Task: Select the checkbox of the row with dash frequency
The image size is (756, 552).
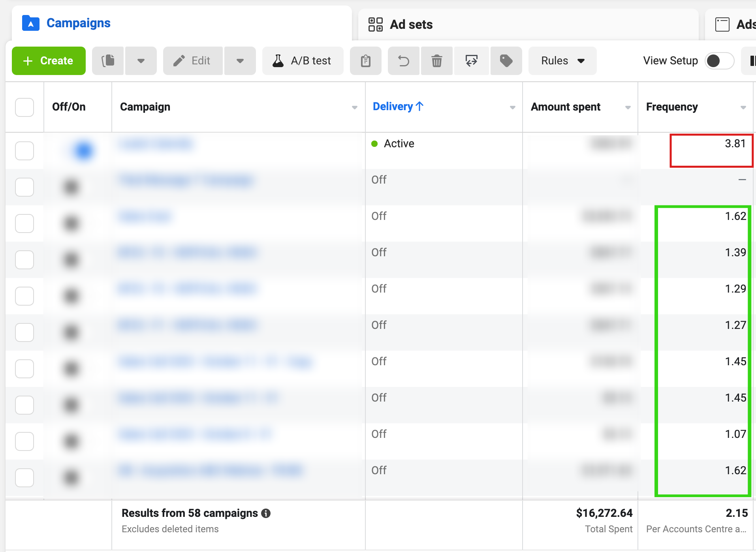Action: [x=24, y=187]
